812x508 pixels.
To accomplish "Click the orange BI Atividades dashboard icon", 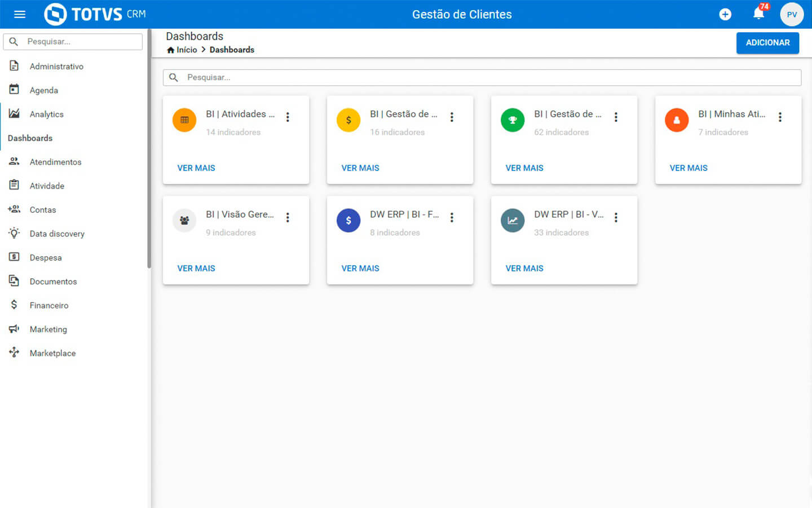I will coord(184,120).
